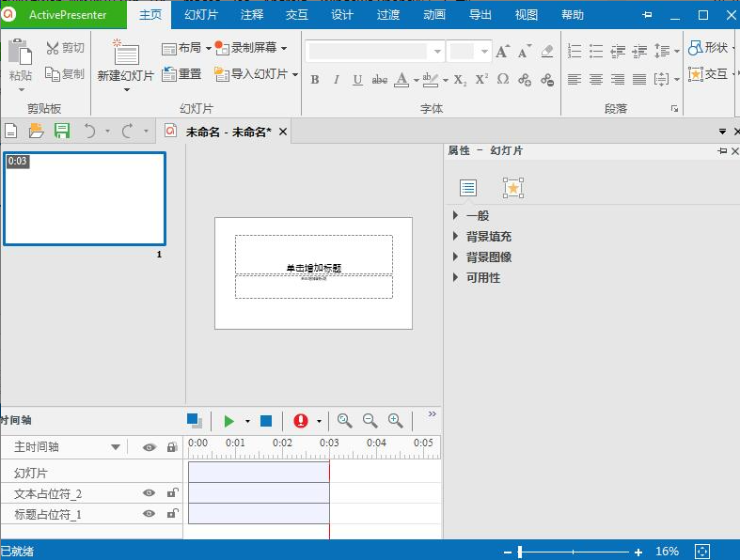
Task: Click the red record button in timeline
Action: (301, 421)
